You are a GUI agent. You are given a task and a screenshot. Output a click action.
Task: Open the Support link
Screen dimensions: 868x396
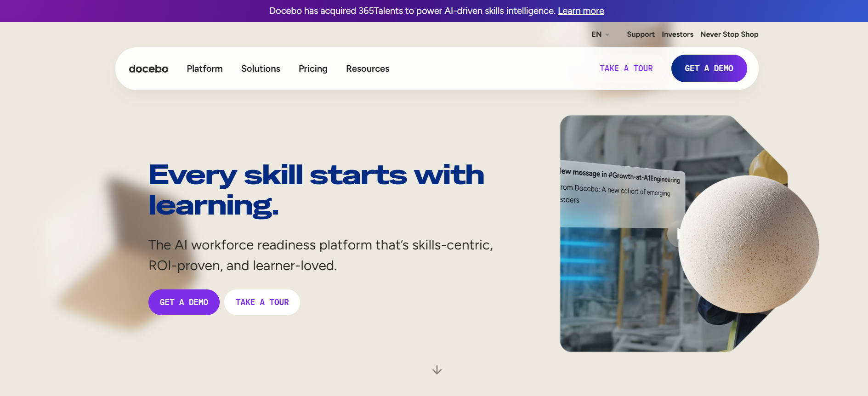coord(641,34)
